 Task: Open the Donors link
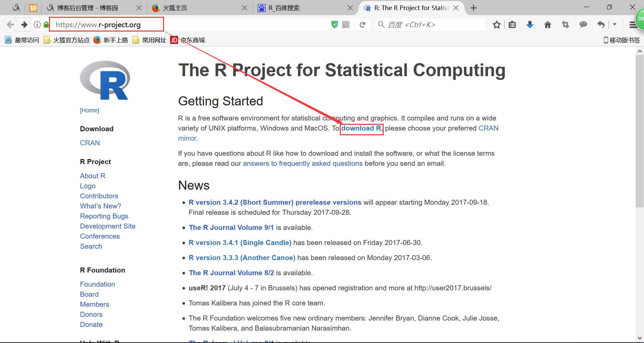91,314
